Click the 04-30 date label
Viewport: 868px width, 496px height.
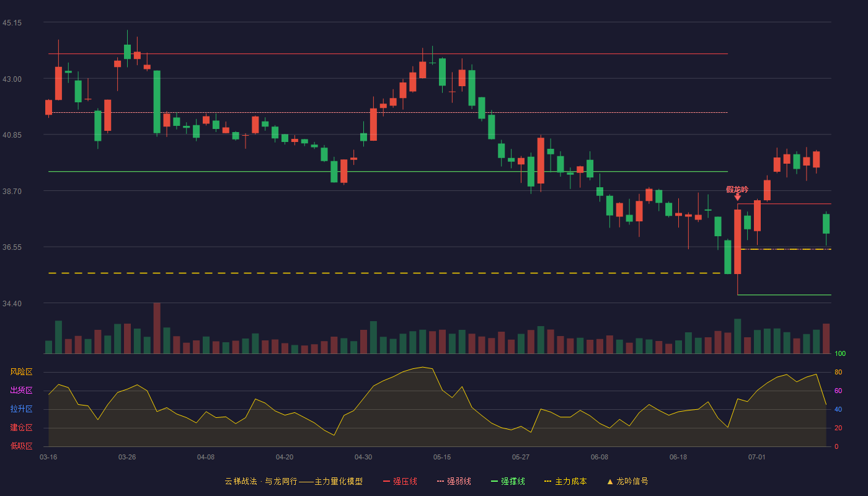click(363, 457)
